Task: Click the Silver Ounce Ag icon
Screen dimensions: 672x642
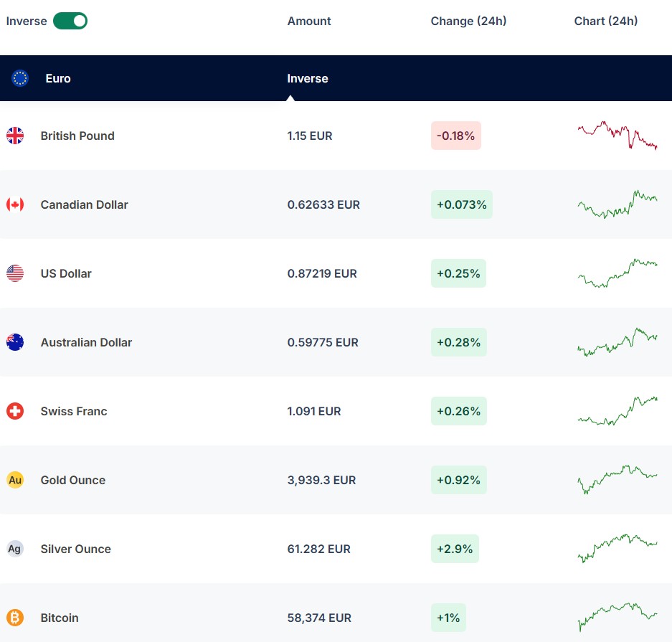Action: click(x=15, y=549)
